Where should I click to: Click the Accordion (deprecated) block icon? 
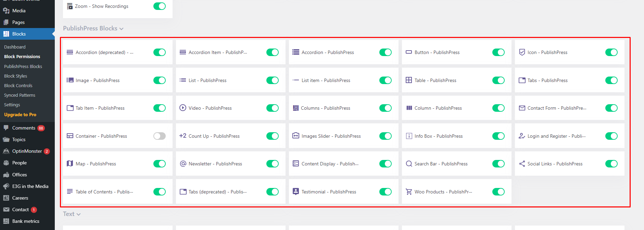[70, 52]
